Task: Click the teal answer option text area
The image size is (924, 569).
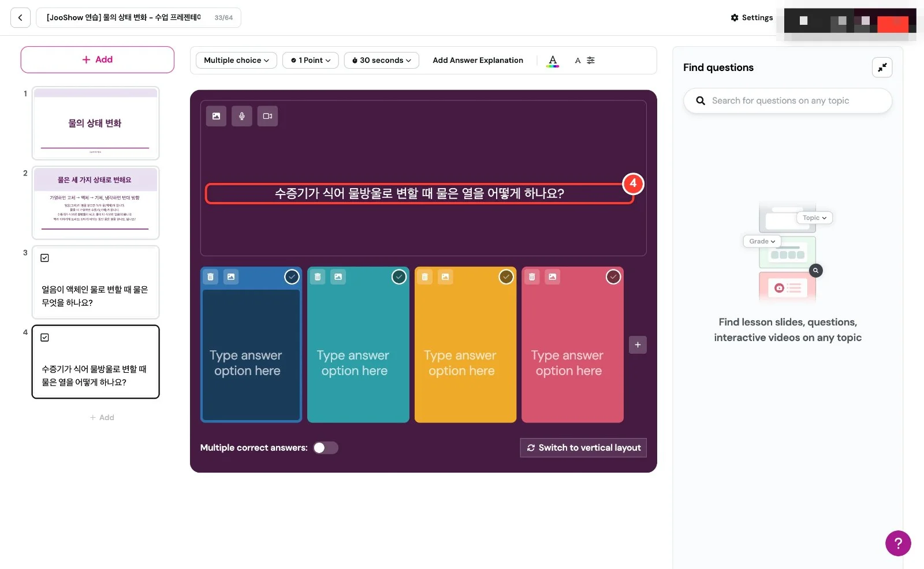Action: pos(358,355)
